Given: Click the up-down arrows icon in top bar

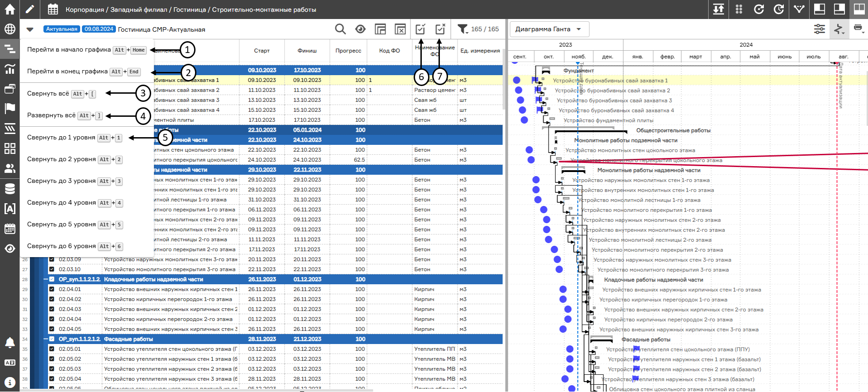Looking at the screenshot, I should coord(719,9).
